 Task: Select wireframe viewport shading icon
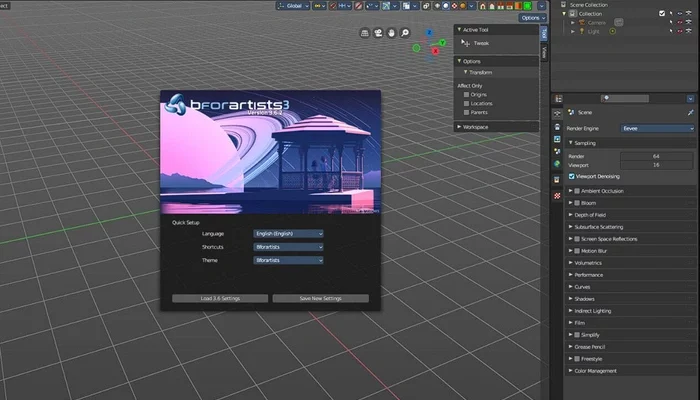pos(437,6)
